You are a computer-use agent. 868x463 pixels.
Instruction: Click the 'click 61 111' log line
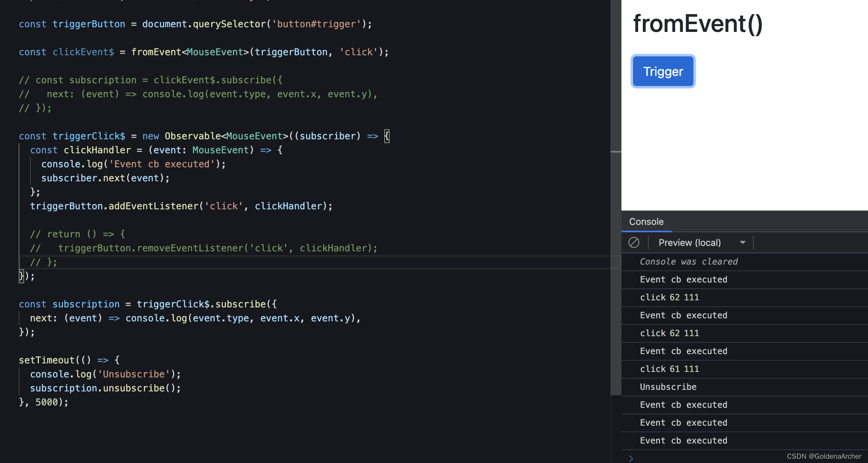click(669, 369)
